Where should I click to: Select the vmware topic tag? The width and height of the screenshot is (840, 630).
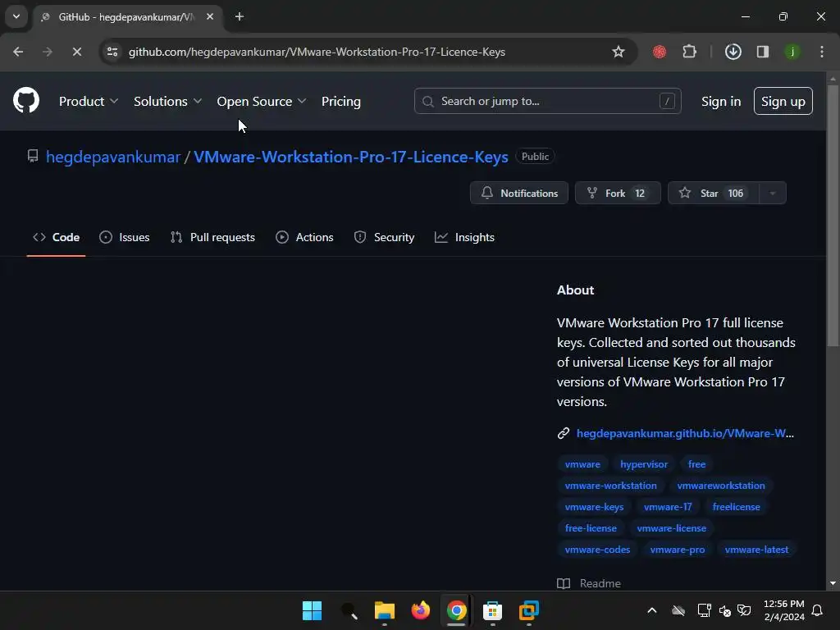pyautogui.click(x=582, y=464)
